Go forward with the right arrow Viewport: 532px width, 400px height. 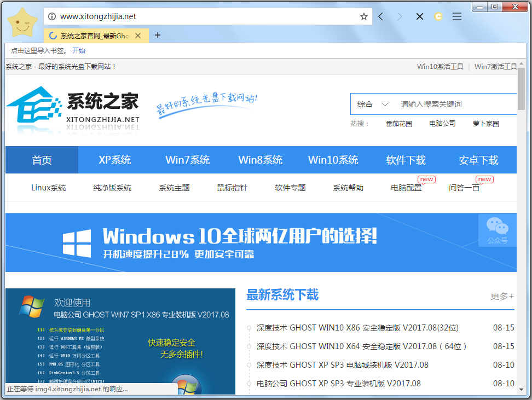coord(400,16)
